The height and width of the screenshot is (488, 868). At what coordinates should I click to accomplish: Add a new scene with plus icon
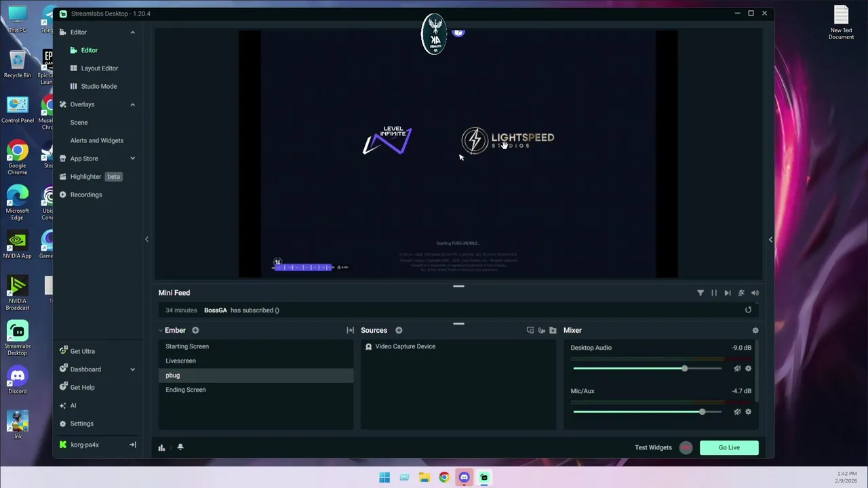pos(195,330)
